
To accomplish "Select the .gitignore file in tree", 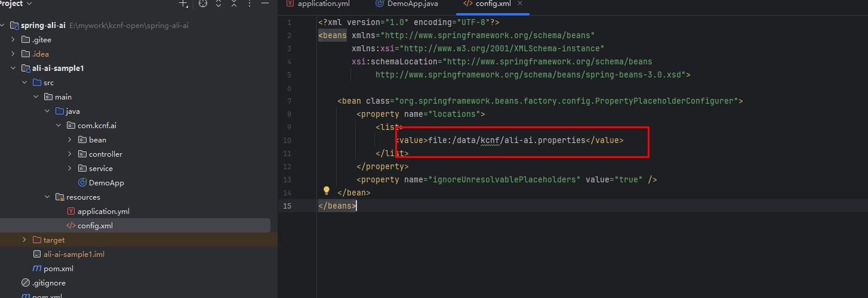I will pyautogui.click(x=48, y=283).
